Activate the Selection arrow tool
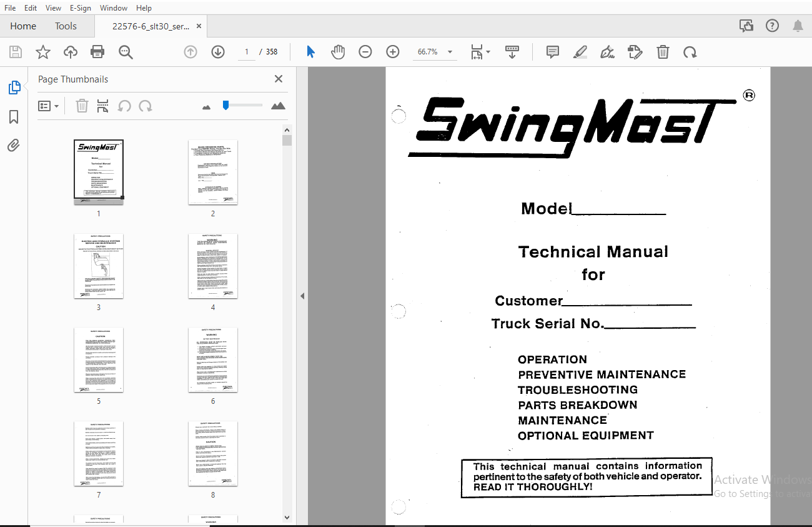 coord(310,52)
